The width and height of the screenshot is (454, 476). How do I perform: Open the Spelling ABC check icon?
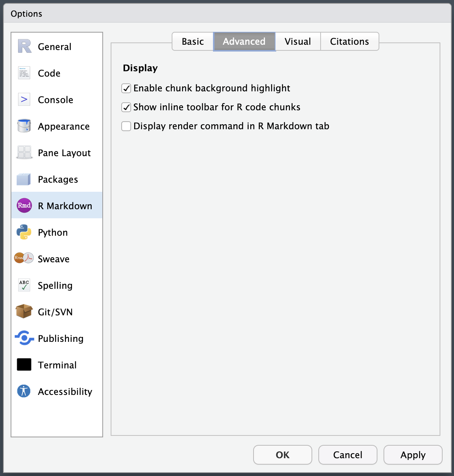point(24,285)
